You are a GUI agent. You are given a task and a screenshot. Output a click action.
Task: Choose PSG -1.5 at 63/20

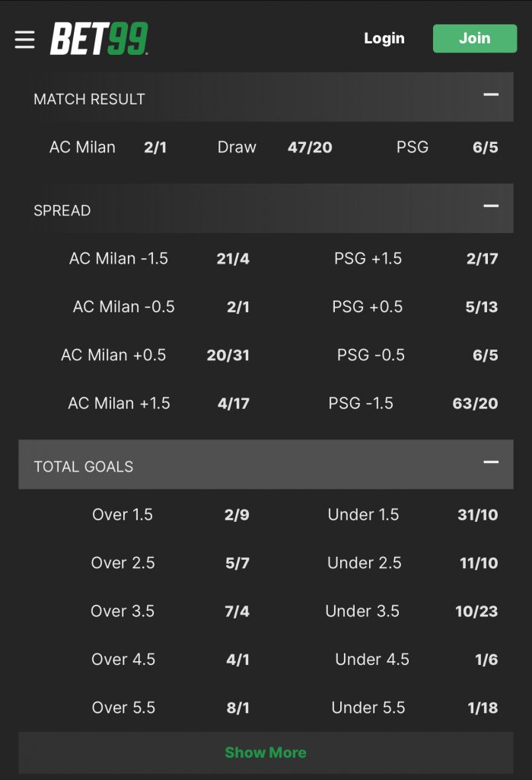[413, 404]
